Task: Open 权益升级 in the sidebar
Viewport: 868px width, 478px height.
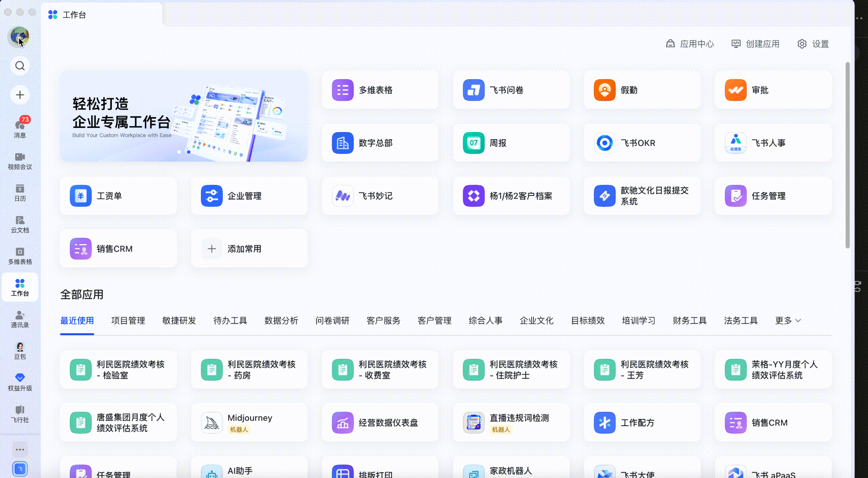Action: point(20,383)
